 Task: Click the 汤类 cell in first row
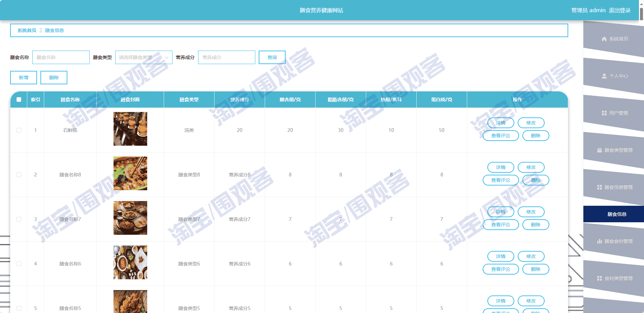coord(189,130)
